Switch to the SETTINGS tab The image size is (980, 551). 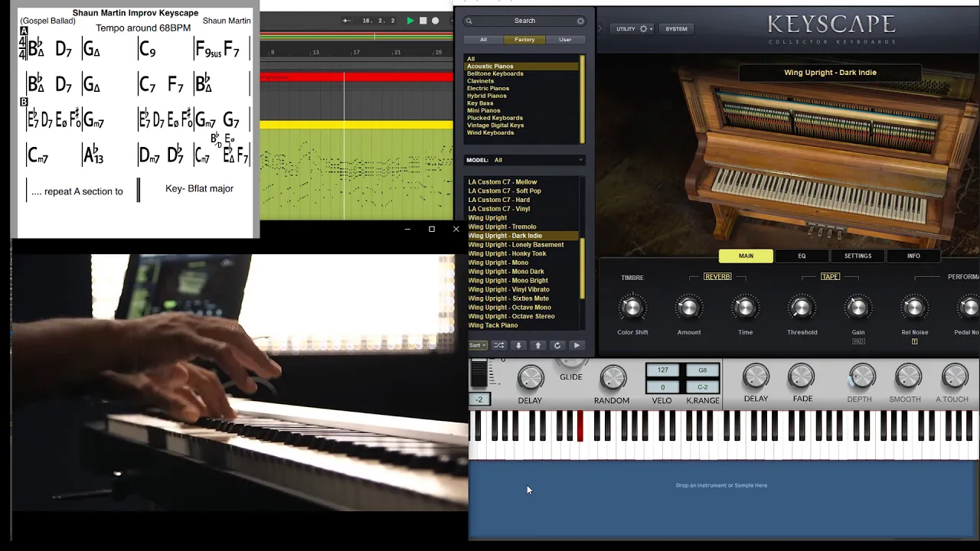point(857,256)
